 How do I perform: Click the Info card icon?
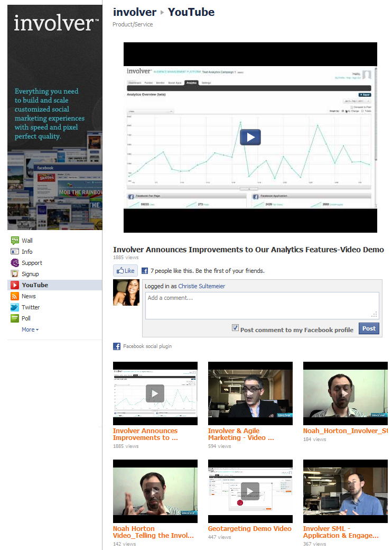[15, 252]
